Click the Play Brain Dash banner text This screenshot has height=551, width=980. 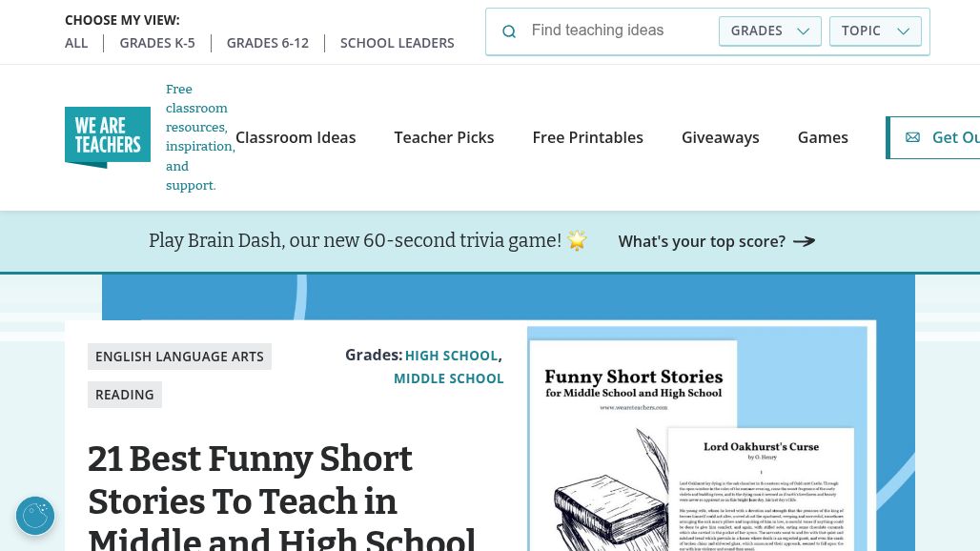coord(355,240)
